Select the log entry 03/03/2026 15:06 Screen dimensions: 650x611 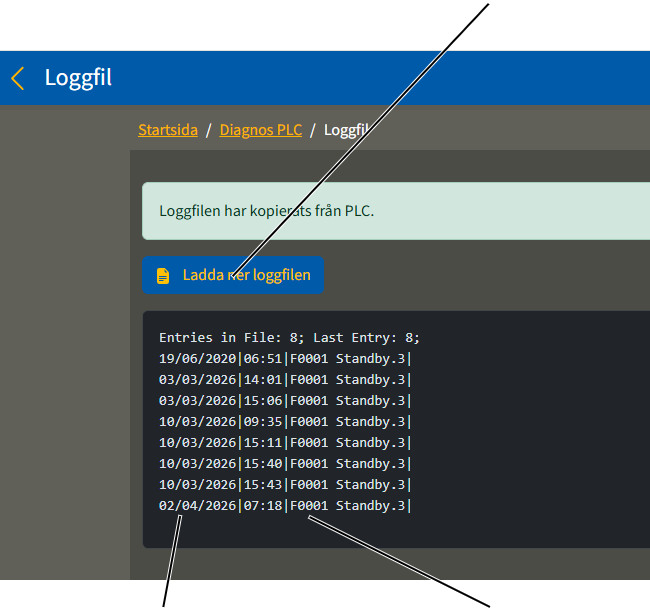(x=285, y=401)
